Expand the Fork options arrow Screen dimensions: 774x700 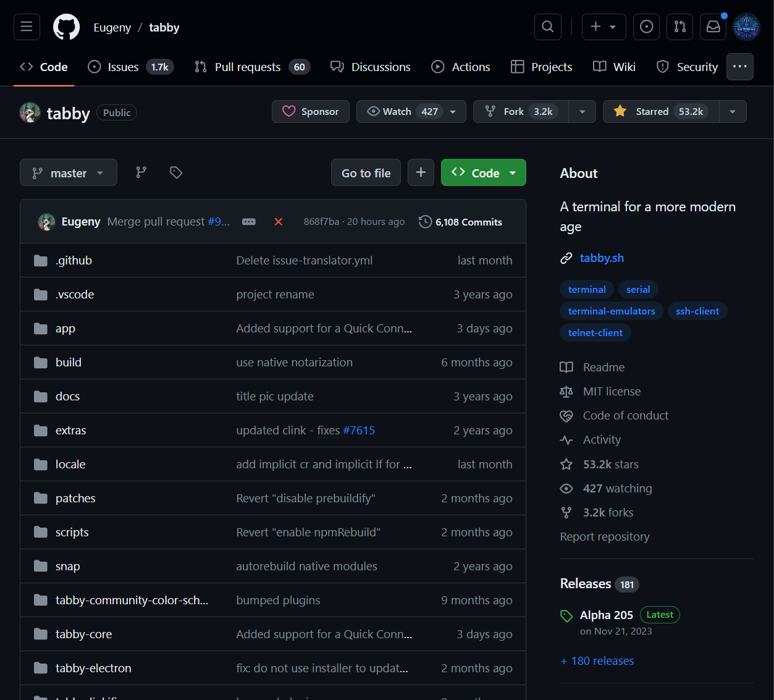[582, 112]
